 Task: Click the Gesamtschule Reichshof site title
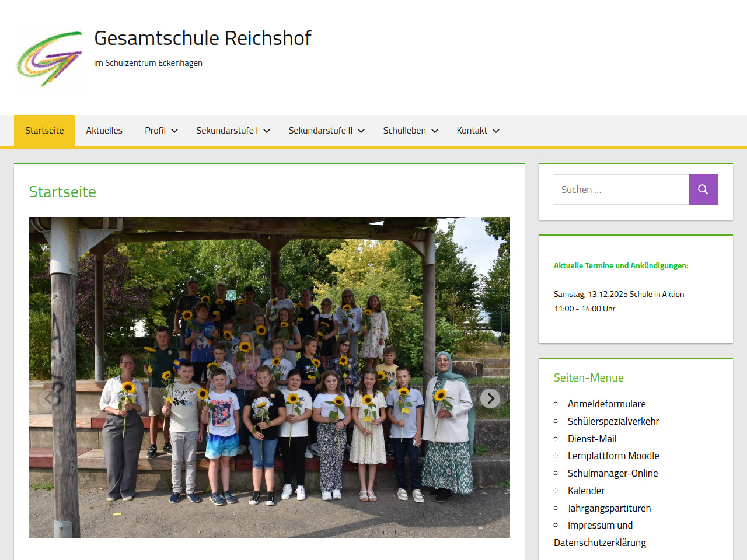click(203, 38)
